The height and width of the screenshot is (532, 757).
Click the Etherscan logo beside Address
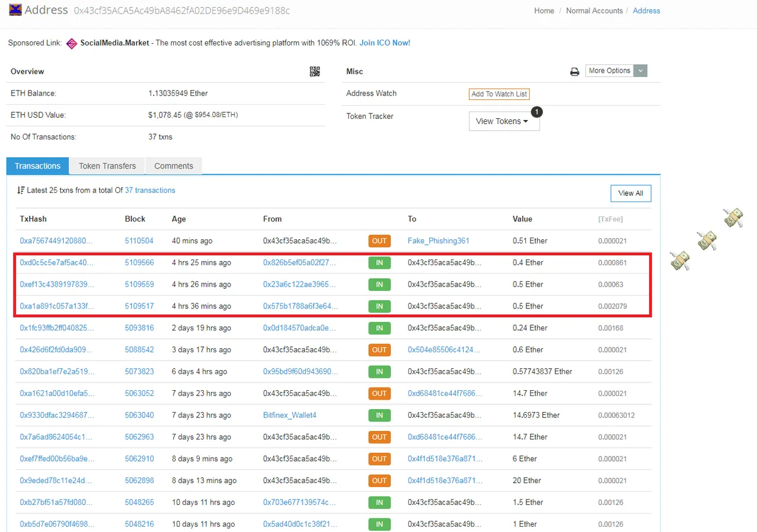click(15, 9)
